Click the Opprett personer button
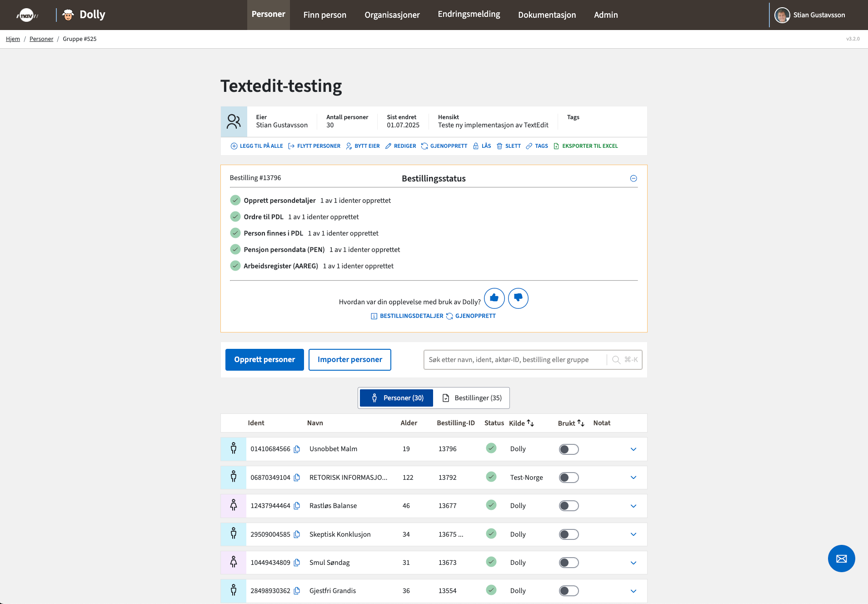Image resolution: width=868 pixels, height=604 pixels. point(264,360)
